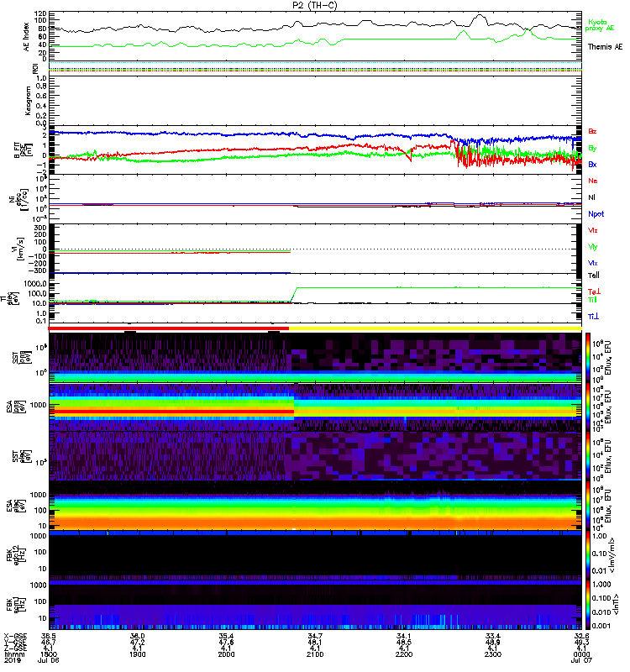The height and width of the screenshot is (672, 630).
Task: Click the SST ions [eV] axis label
Action: [21, 358]
